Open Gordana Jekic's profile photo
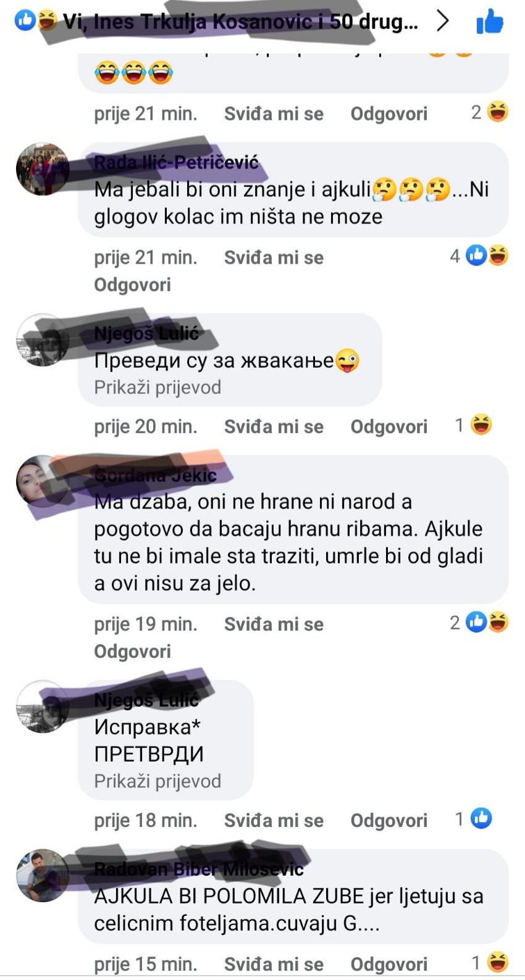Screen dimensions: 525x980 [x=43, y=482]
